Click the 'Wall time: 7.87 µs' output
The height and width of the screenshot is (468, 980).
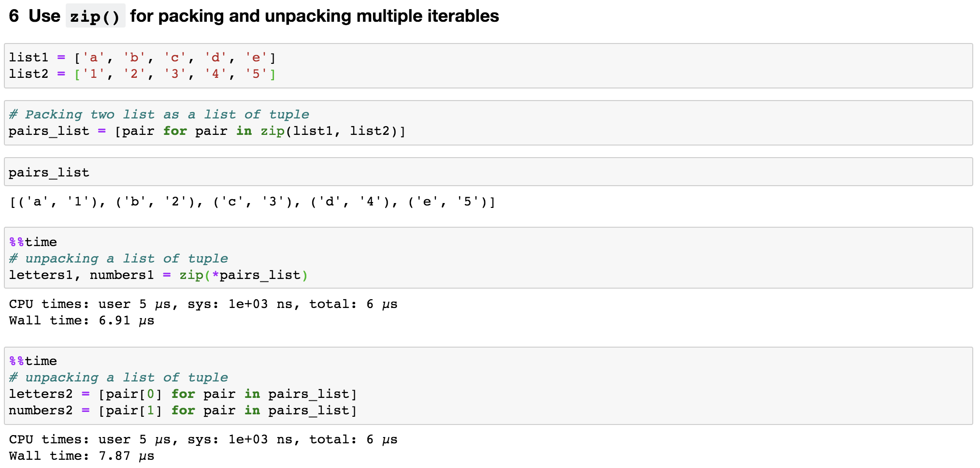(82, 456)
